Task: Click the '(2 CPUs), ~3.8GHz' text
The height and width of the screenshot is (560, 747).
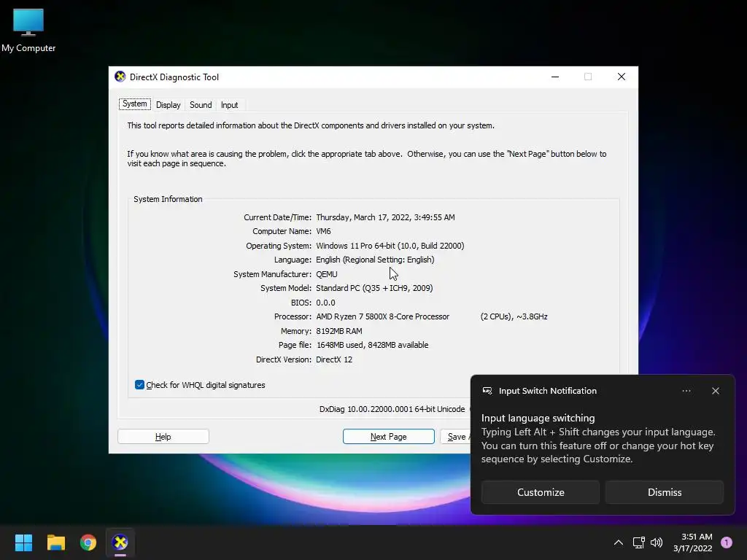Action: pyautogui.click(x=514, y=316)
